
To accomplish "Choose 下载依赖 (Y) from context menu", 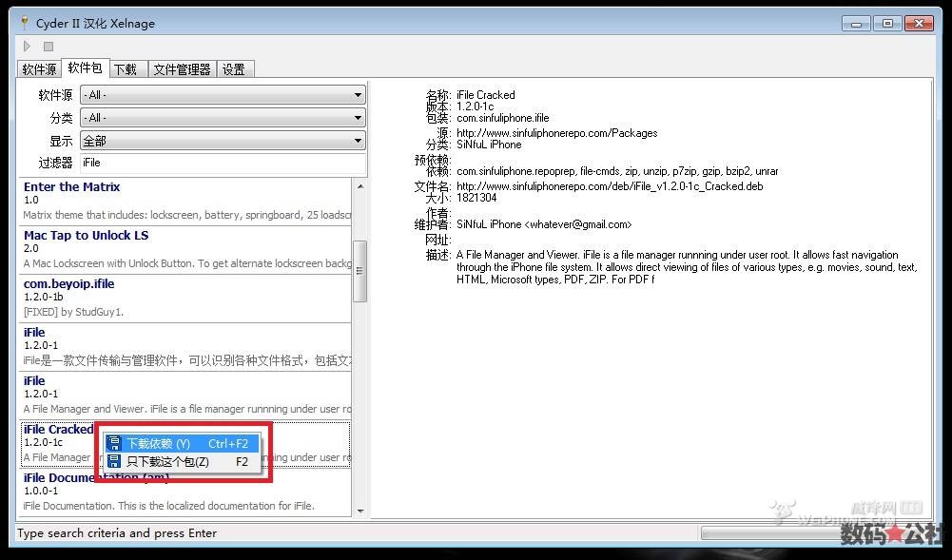I will [x=183, y=443].
